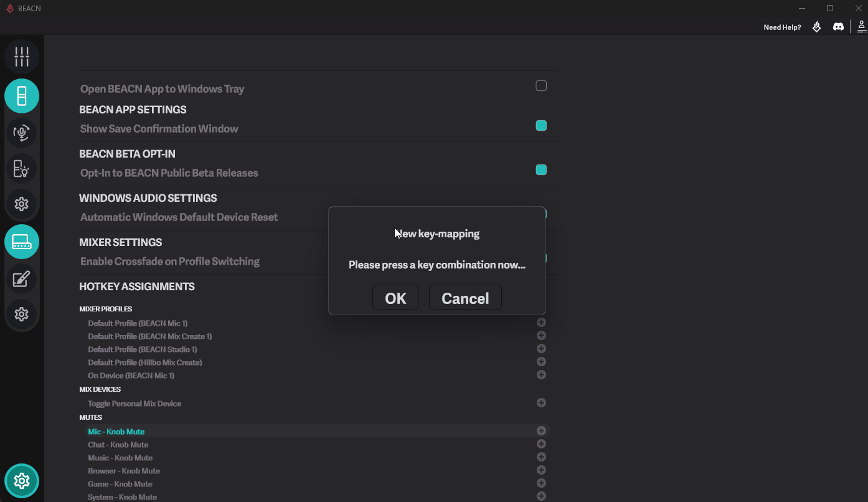This screenshot has width=868, height=502.
Task: Open the microphone voice settings icon
Action: (22, 133)
